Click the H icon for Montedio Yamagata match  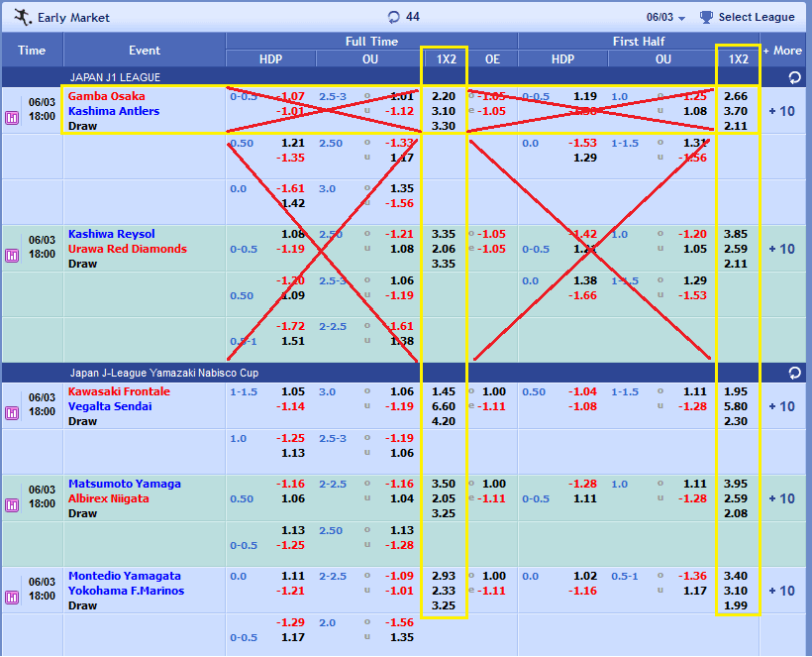[x=13, y=598]
